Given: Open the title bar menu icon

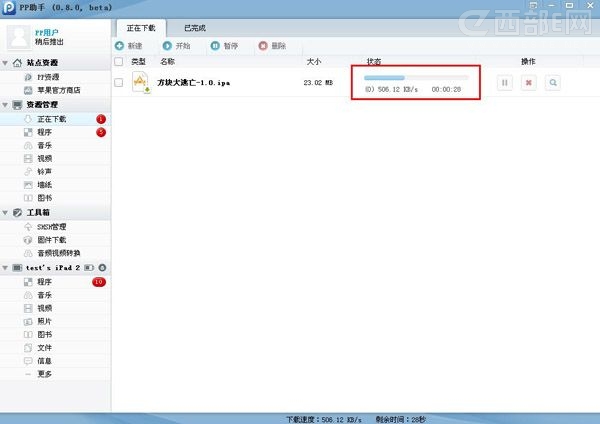Looking at the screenshot, I should 533,5.
